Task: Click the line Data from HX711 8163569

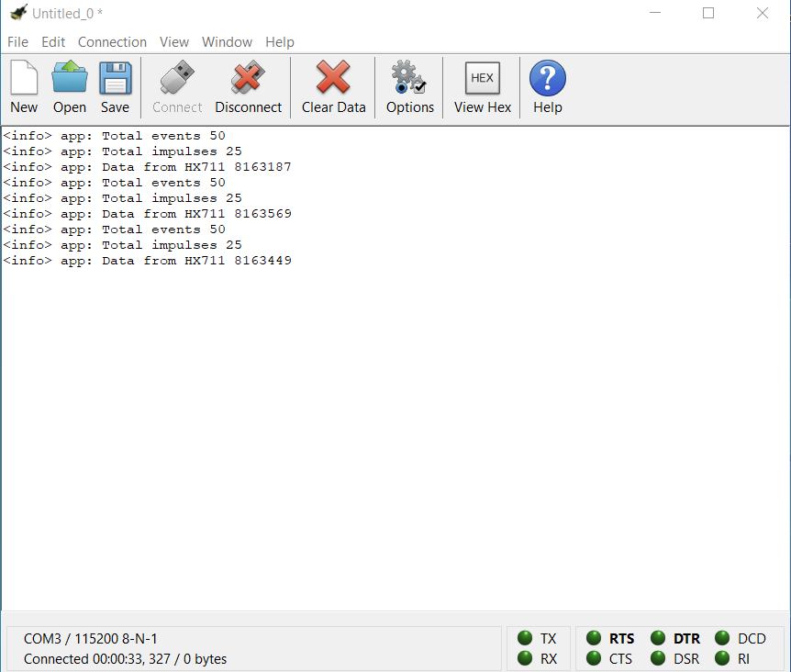Action: (x=147, y=214)
